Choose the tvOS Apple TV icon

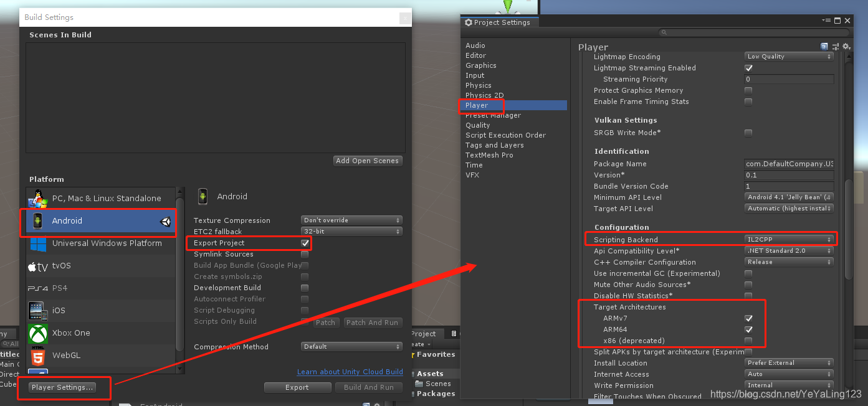coord(38,267)
